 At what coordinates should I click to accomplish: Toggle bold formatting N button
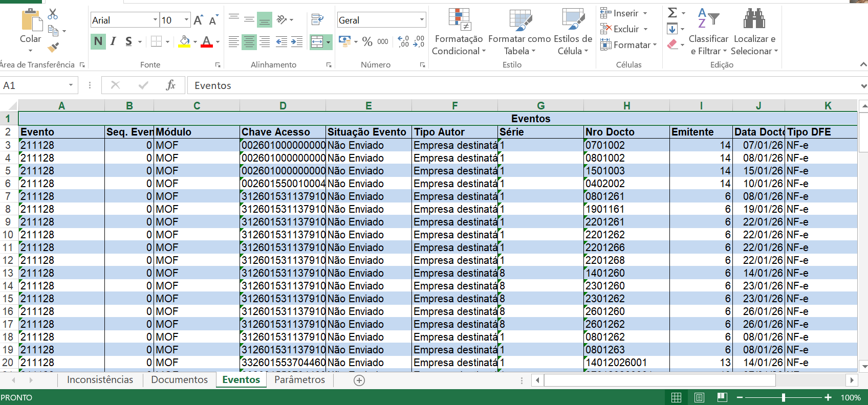point(98,41)
